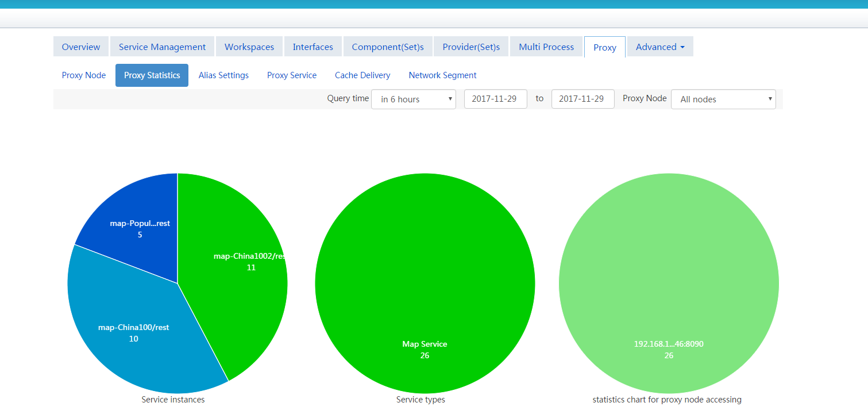This screenshot has height=414, width=868.
Task: Click the map-China1002/rest pie slice
Action: (241, 270)
